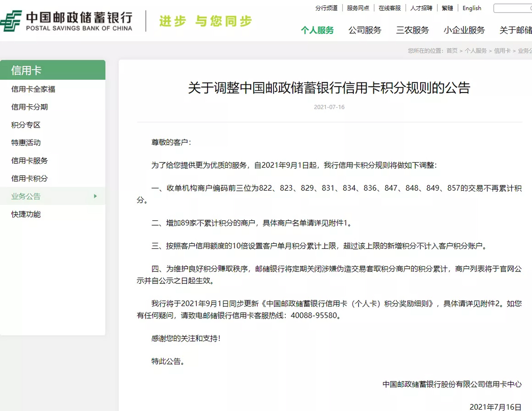532x411 pixels.
Task: Click the 进步 与您同步 slogan banner
Action: click(x=205, y=21)
